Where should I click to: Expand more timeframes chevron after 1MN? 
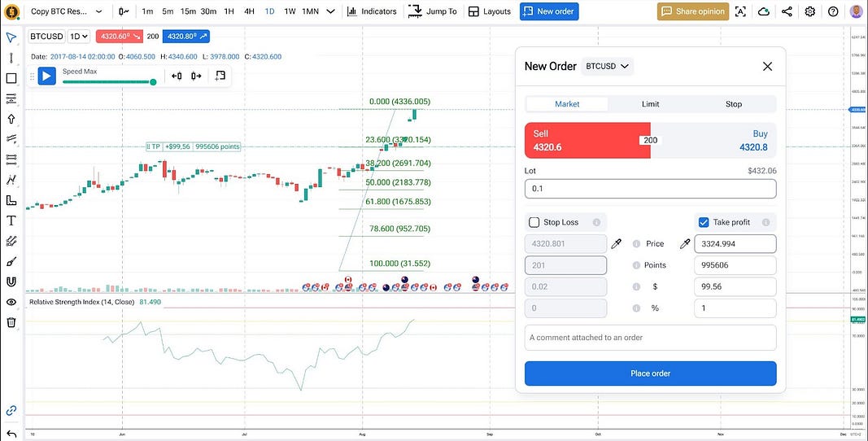tap(330, 11)
